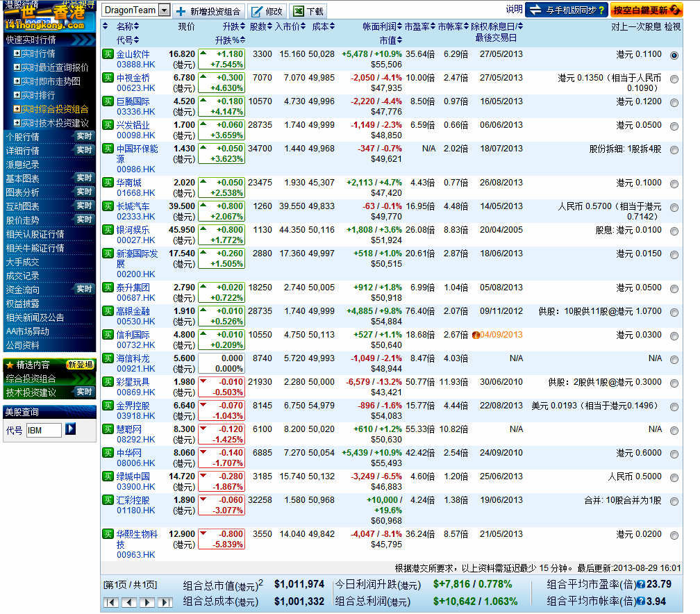
Task: Select the radio button for 中华网 row
Action: [x=674, y=454]
